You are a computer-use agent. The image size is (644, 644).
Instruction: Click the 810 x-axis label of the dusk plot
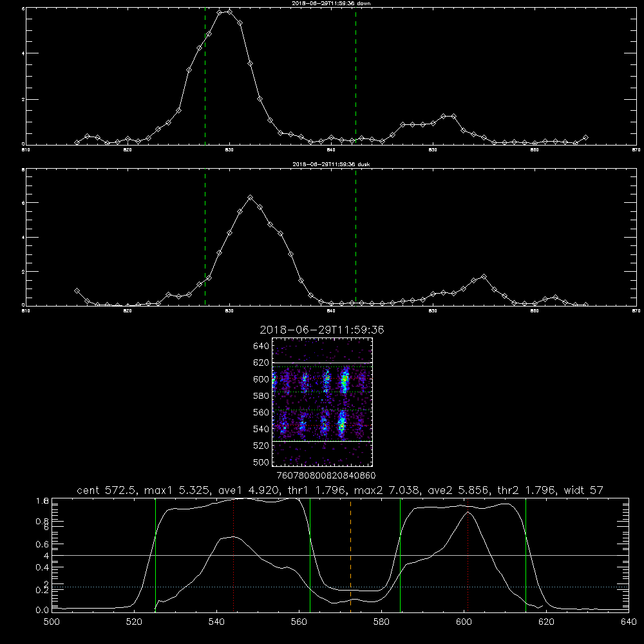point(26,311)
